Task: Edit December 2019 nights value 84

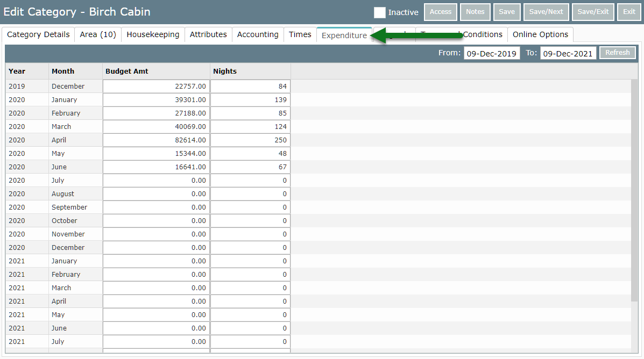Action: click(250, 86)
